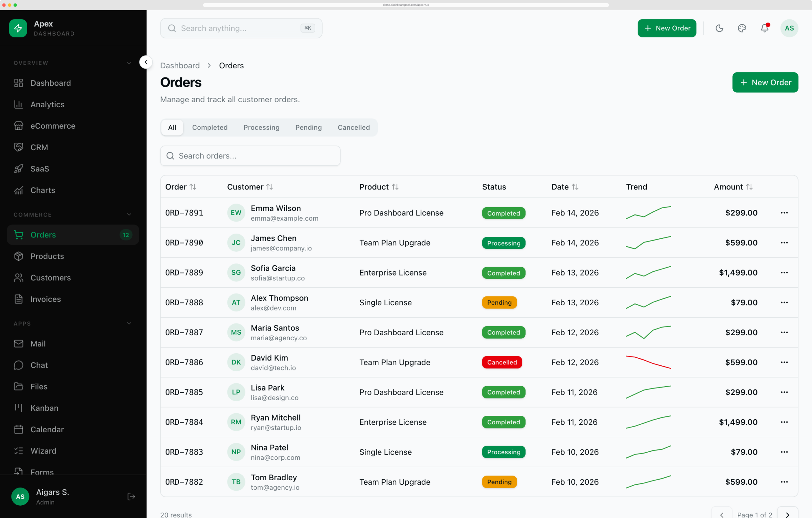Switch to the Cancelled tab
This screenshot has width=812, height=518.
click(x=354, y=127)
